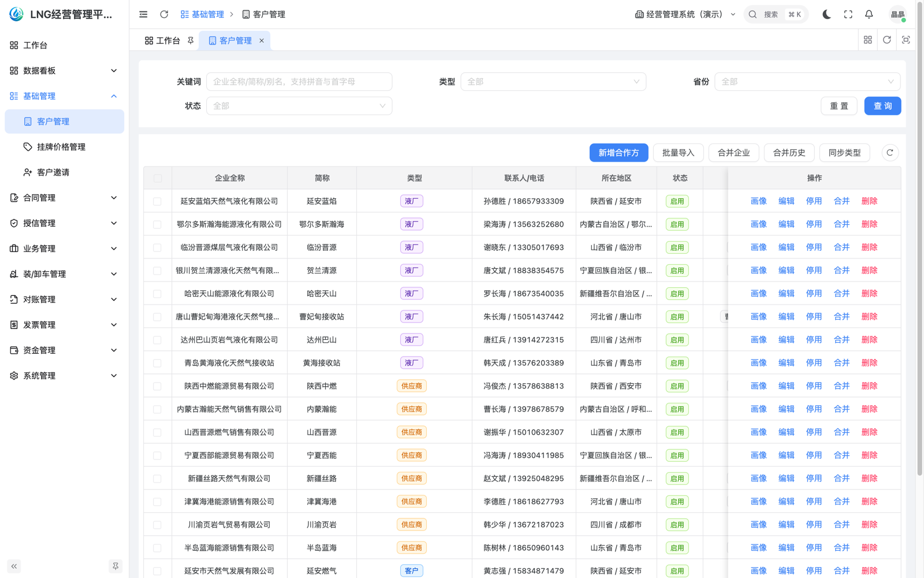The width and height of the screenshot is (924, 578).
Task: Close the 客户管理 tab
Action: pyautogui.click(x=262, y=40)
